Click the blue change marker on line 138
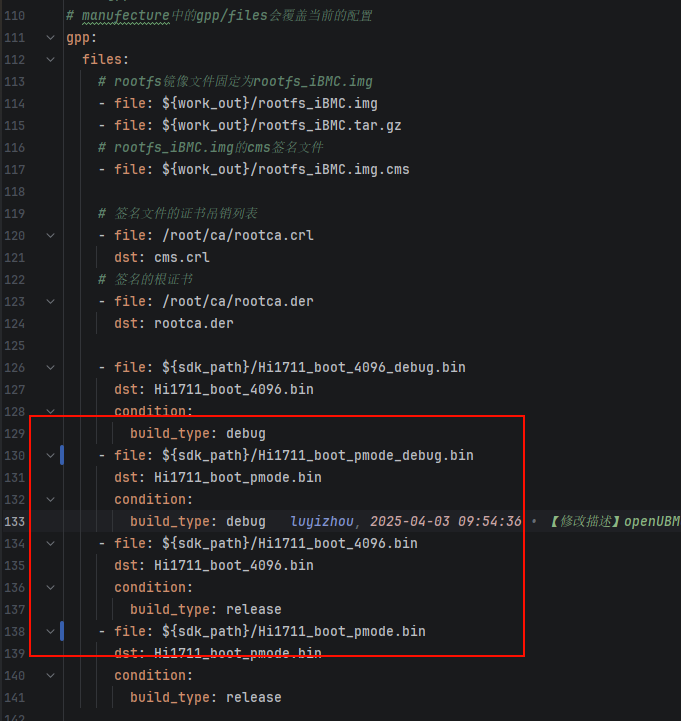This screenshot has width=681, height=721. (62, 631)
